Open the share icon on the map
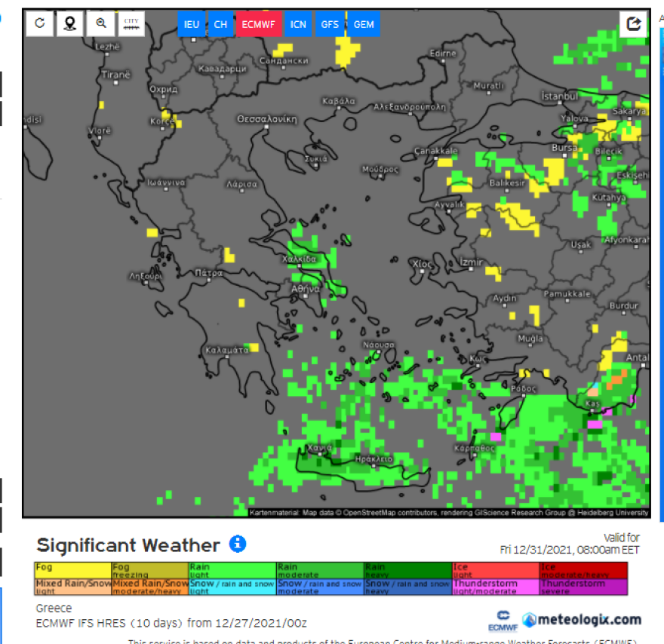Viewport: 664px width, 644px height. [x=634, y=23]
